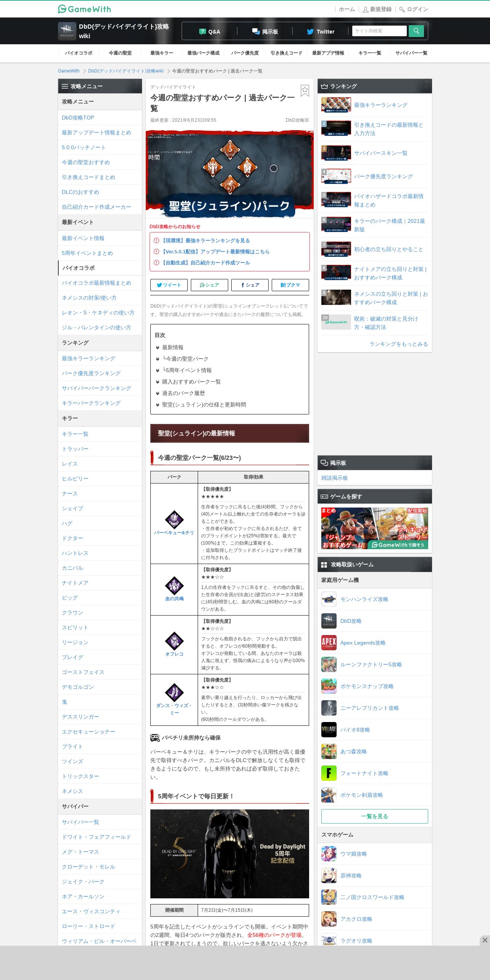This screenshot has width=490, height=980.
Task: Bookmark this article with the star icon
Action: [305, 90]
